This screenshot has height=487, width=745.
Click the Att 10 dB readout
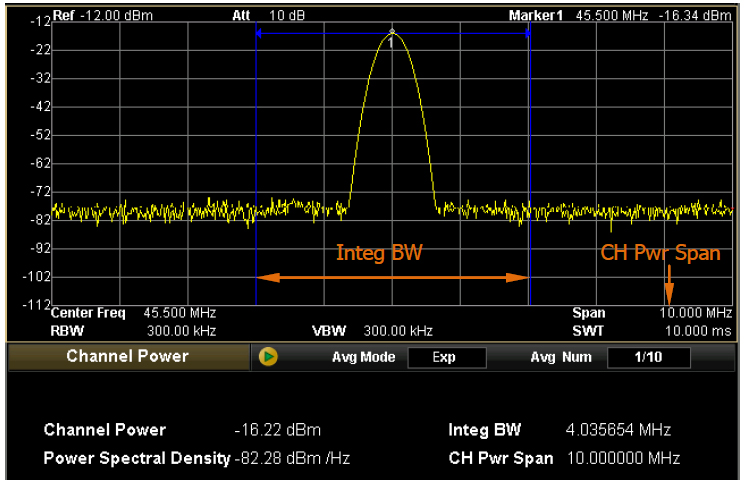click(x=268, y=15)
